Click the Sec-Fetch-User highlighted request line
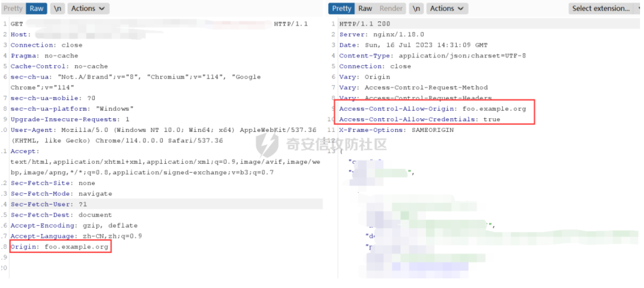Screen dimensions: 644x288 click(48, 204)
